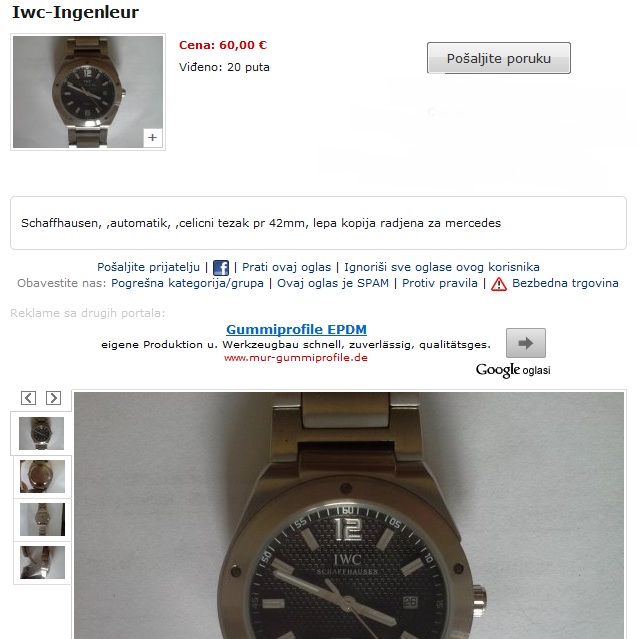Share the listing via the Facebook icon

pos(220,268)
